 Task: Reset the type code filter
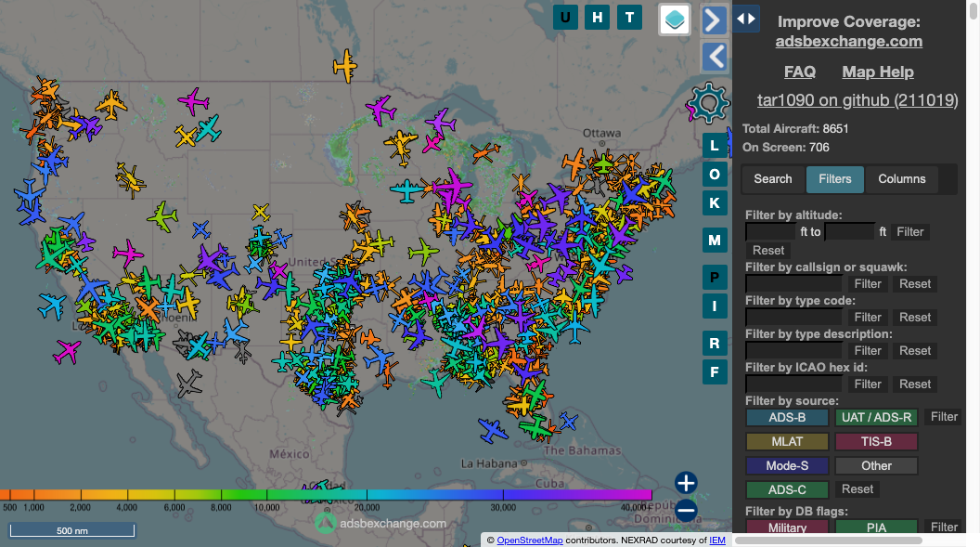tap(915, 318)
